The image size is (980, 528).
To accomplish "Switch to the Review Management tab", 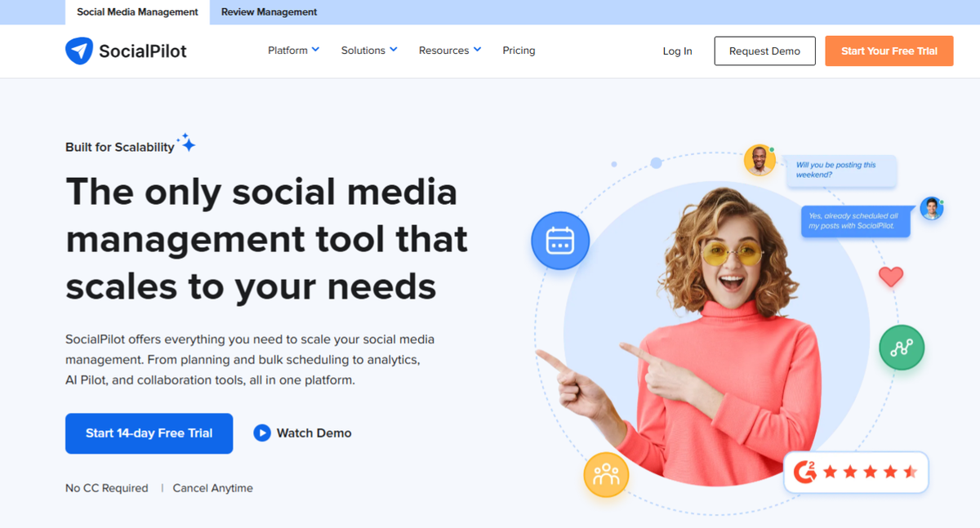I will pyautogui.click(x=269, y=12).
